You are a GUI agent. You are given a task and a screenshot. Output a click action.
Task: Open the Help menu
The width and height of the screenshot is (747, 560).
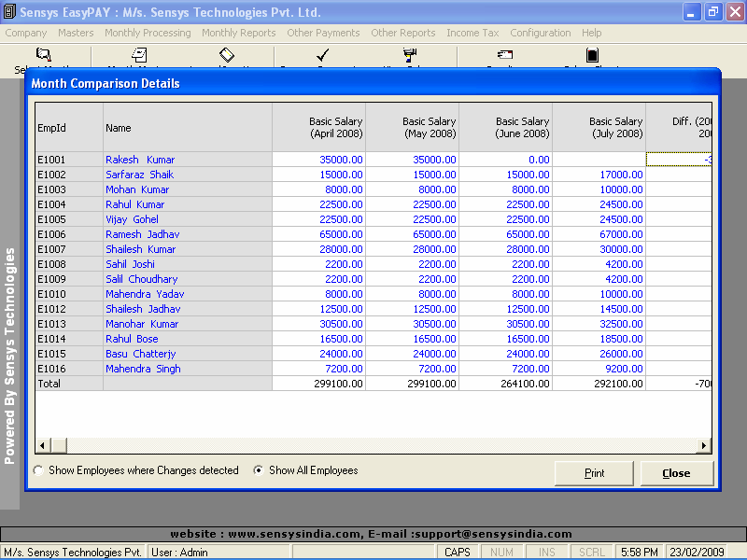592,33
